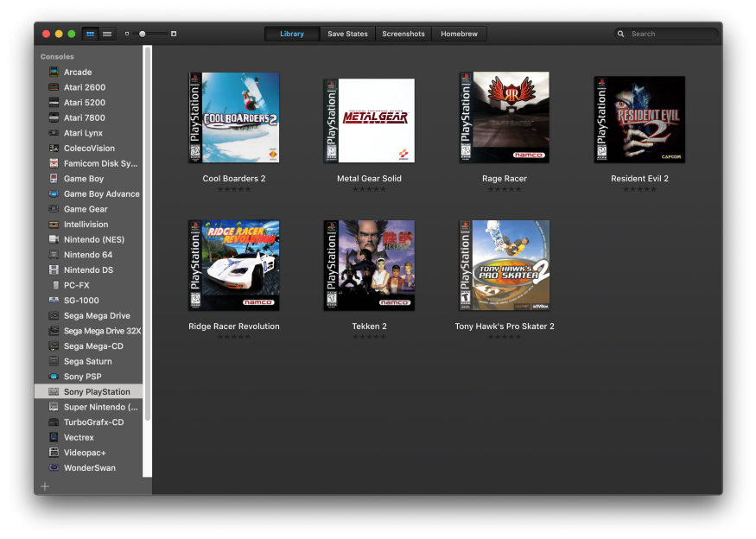Switch to grid view mode
The height and width of the screenshot is (539, 756).
[x=90, y=34]
